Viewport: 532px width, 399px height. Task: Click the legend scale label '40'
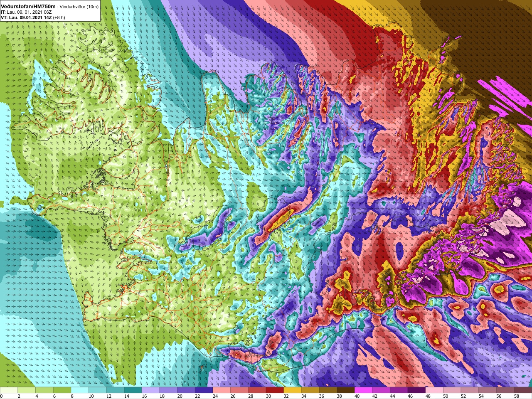[x=357, y=397]
